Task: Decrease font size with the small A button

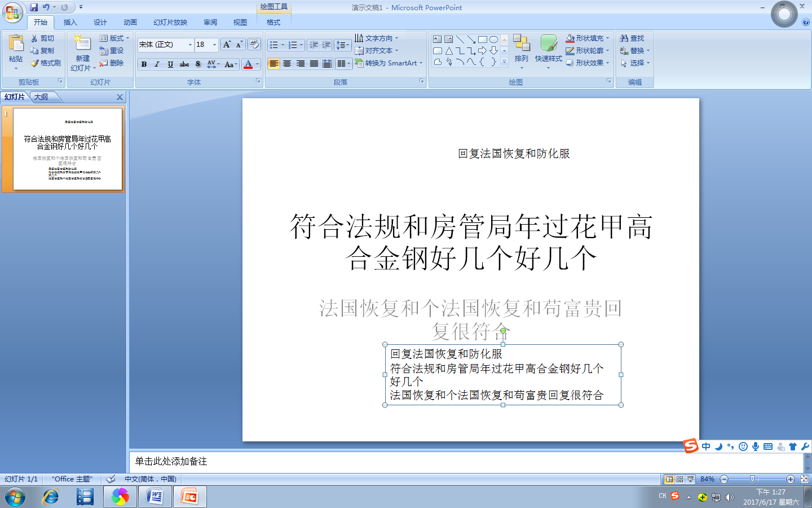Action: tap(239, 45)
